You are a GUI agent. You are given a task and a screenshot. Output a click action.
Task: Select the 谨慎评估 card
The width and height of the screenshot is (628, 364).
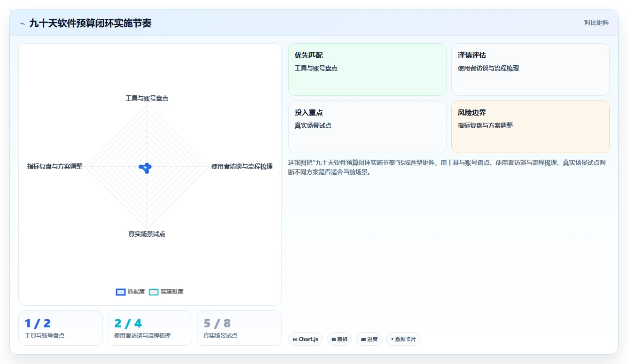click(x=530, y=70)
